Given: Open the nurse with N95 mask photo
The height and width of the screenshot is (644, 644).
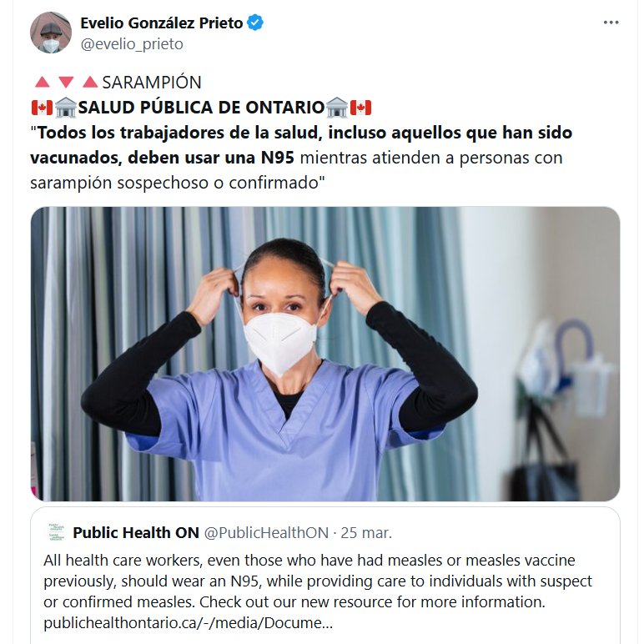Looking at the screenshot, I should click(x=325, y=354).
